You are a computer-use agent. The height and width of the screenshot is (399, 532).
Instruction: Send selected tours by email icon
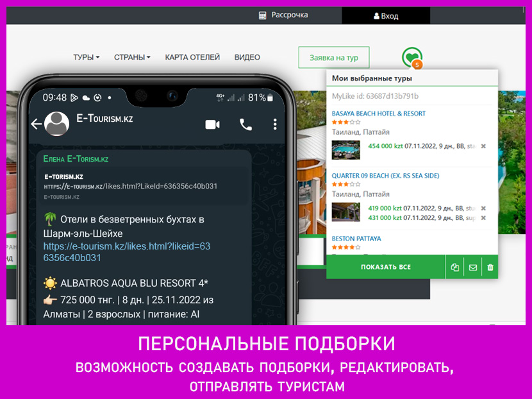point(473,267)
